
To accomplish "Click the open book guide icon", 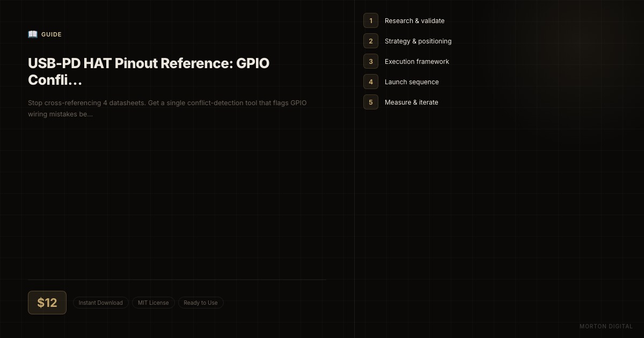I will pyautogui.click(x=33, y=34).
